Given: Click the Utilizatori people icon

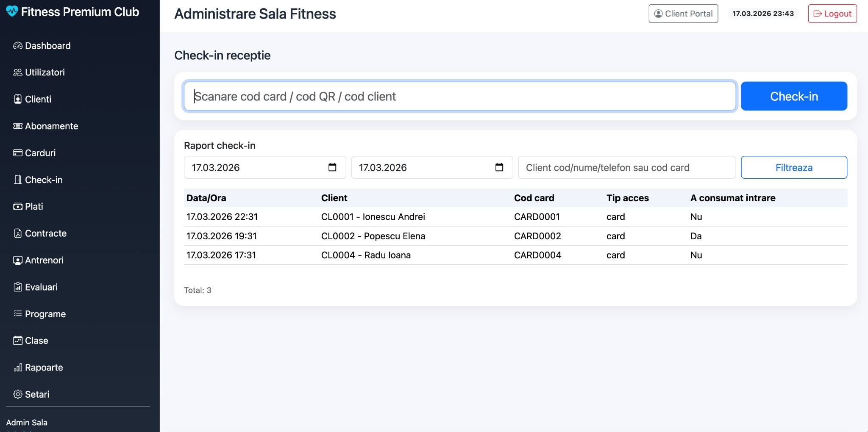Looking at the screenshot, I should click(18, 72).
